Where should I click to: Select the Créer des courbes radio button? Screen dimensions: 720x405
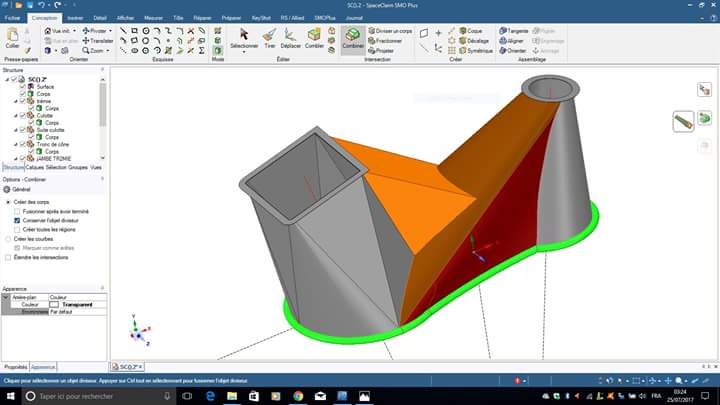pyautogui.click(x=9, y=239)
